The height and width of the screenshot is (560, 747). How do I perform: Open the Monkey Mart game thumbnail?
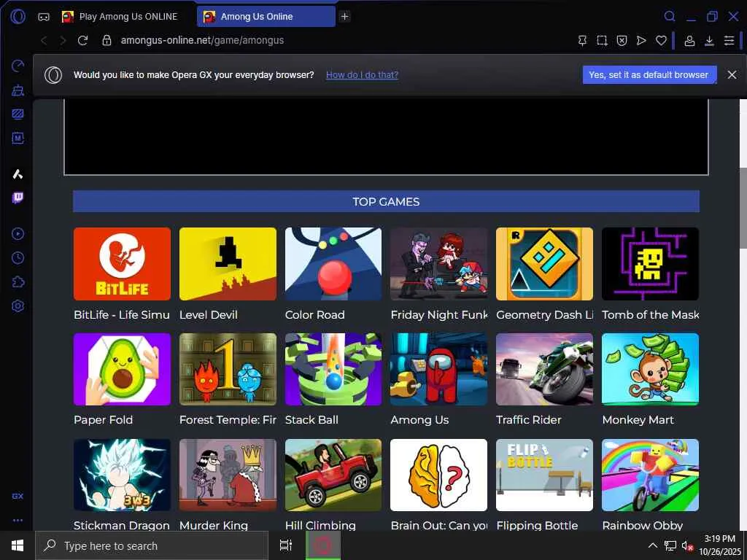point(650,370)
